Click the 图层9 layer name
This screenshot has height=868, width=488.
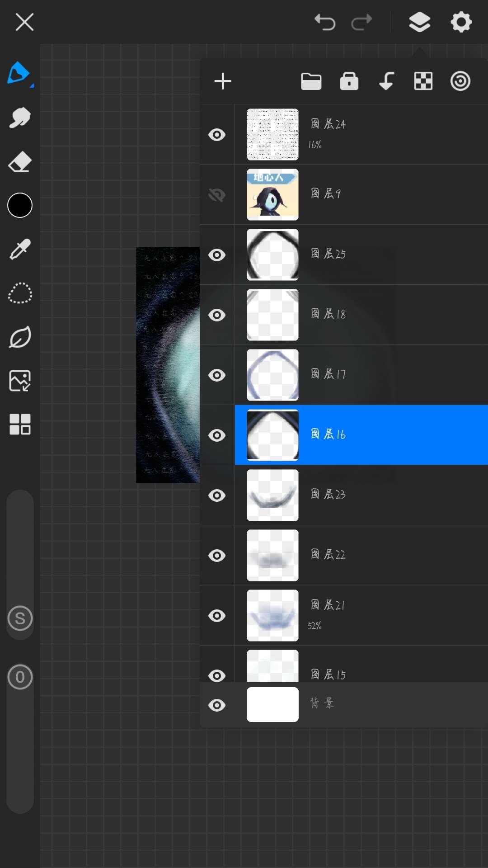point(326,193)
